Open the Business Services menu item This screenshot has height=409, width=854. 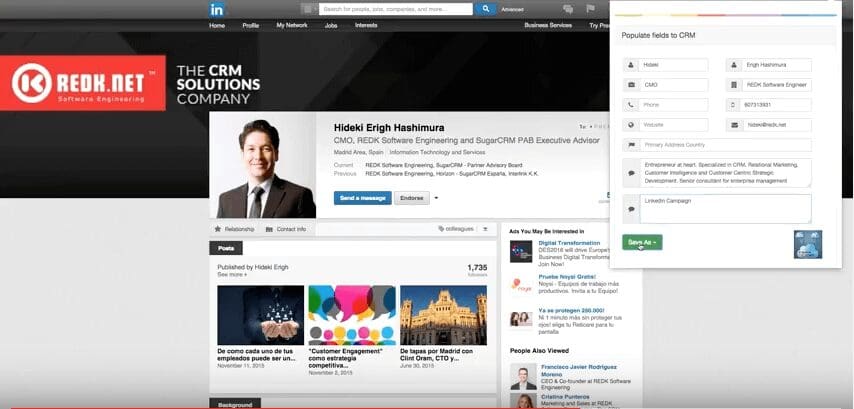click(x=548, y=26)
